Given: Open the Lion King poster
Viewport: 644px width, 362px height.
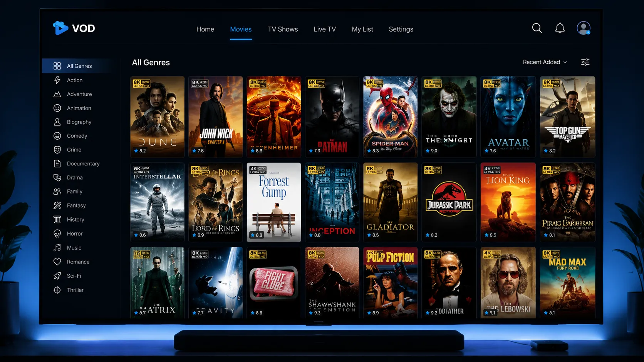Looking at the screenshot, I should click(508, 202).
